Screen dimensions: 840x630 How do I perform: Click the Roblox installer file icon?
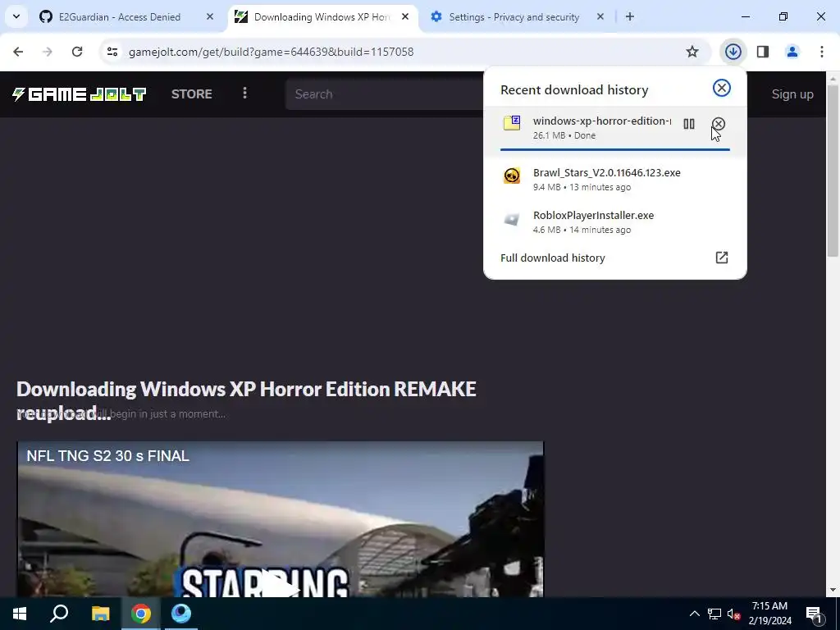tap(512, 219)
